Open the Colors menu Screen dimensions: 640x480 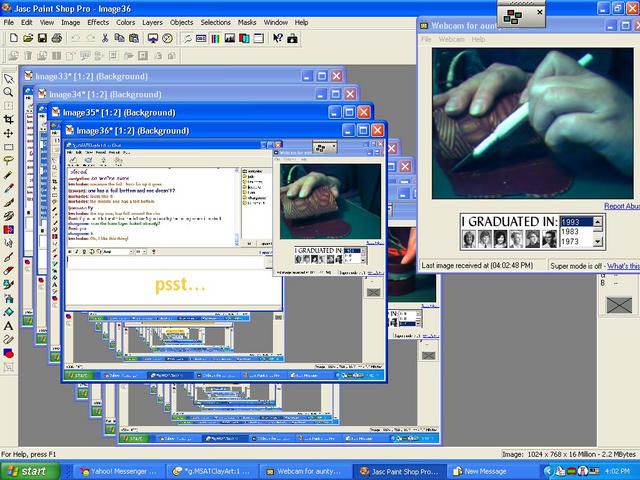coord(125,22)
